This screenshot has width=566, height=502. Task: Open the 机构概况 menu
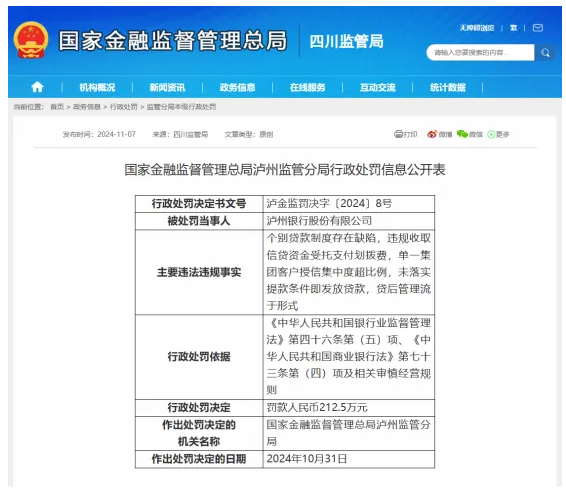click(x=97, y=87)
